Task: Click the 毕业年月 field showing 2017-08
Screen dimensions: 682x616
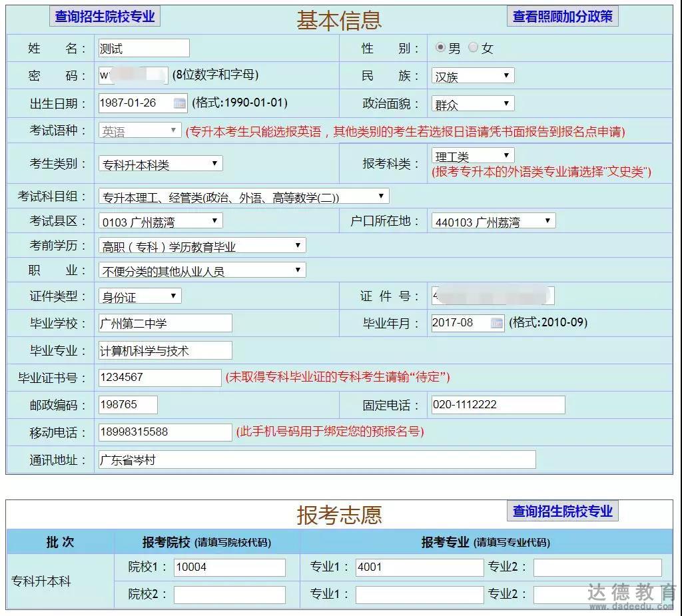Action: [468, 323]
